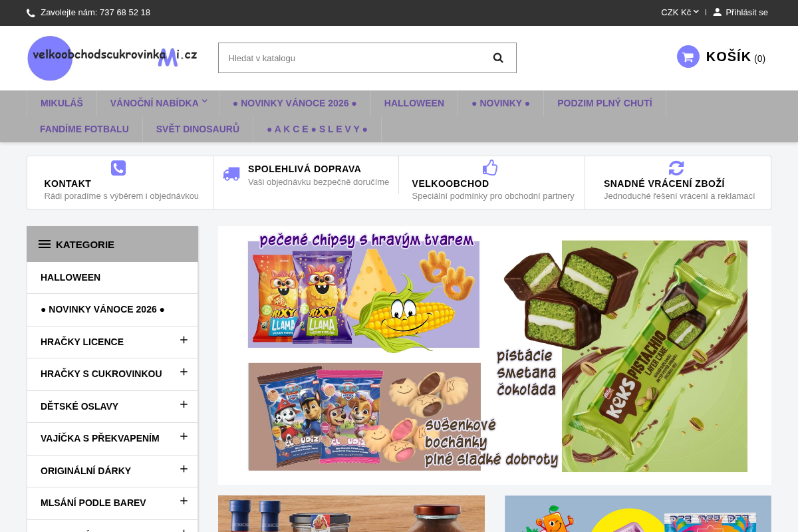Click the Velkoobchod heading
798x532 pixels.
tap(450, 184)
